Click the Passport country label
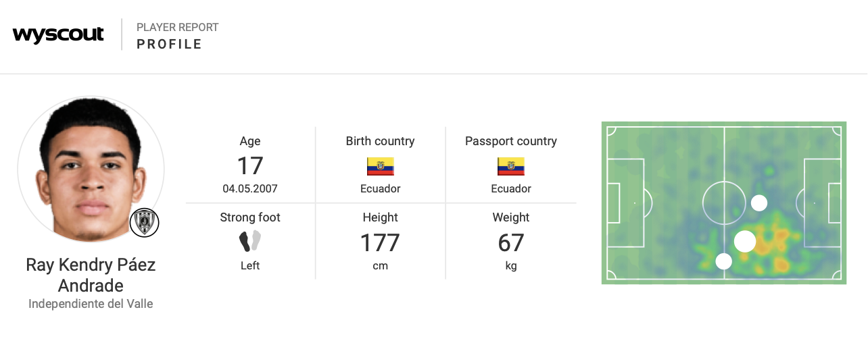Image resolution: width=868 pixels, height=343 pixels. pyautogui.click(x=510, y=141)
